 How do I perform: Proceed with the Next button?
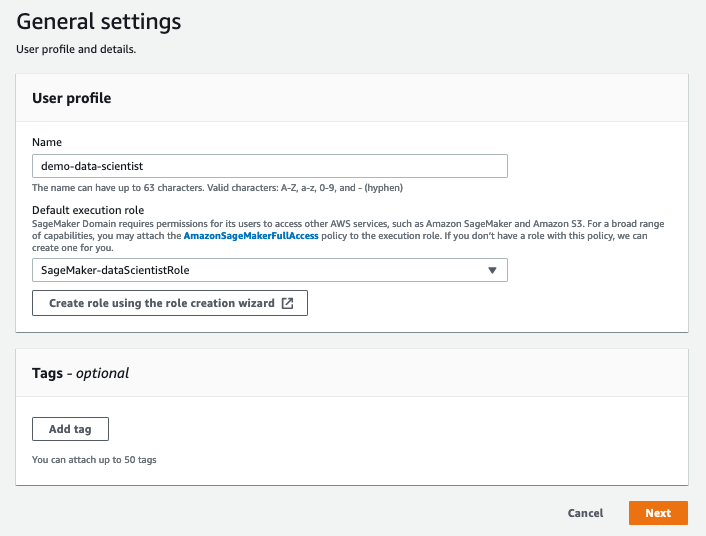coord(658,513)
